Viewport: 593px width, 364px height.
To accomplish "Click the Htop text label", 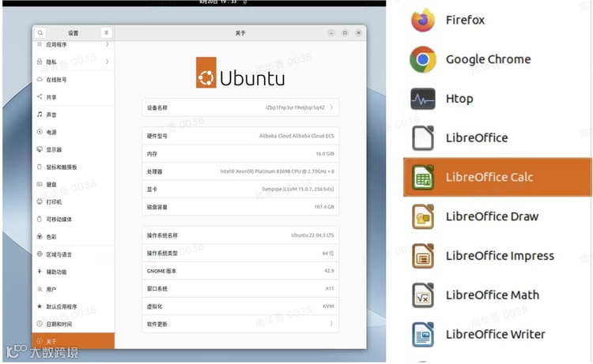I will (459, 99).
